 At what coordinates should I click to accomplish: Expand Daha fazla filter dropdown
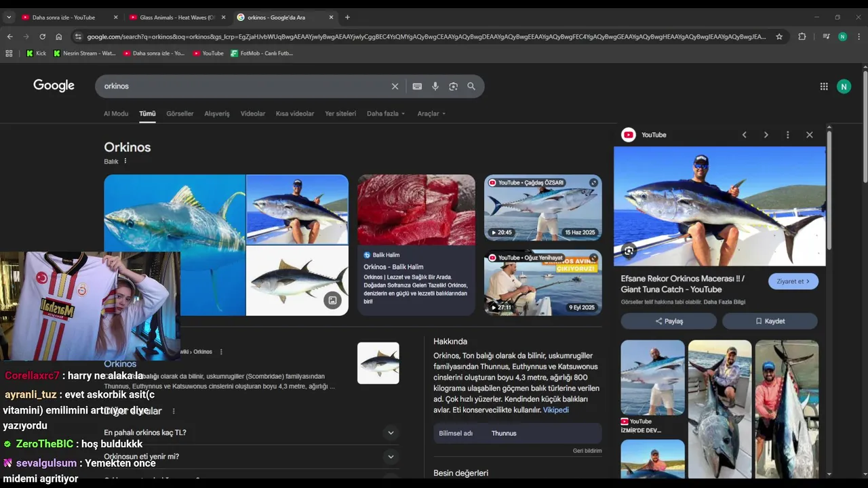[x=386, y=114]
